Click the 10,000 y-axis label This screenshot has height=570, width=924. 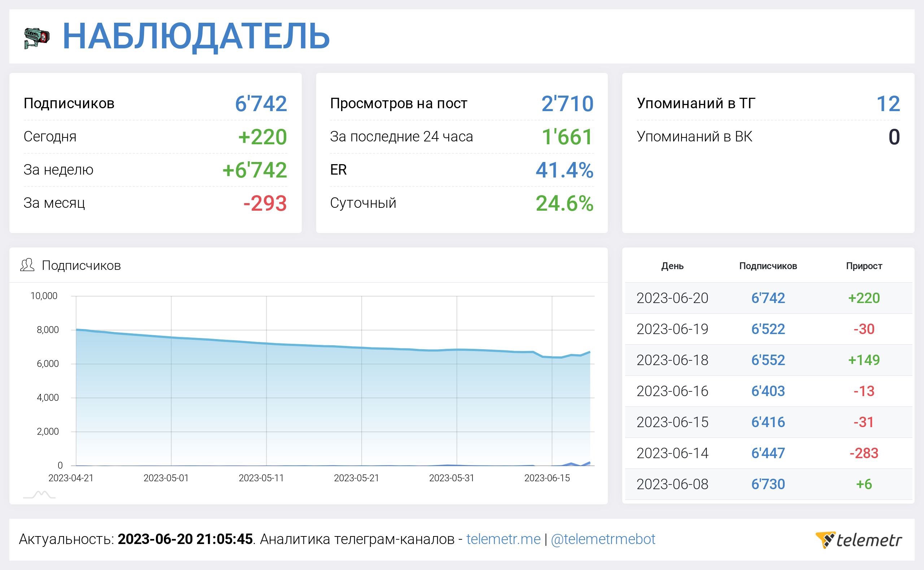coord(44,296)
